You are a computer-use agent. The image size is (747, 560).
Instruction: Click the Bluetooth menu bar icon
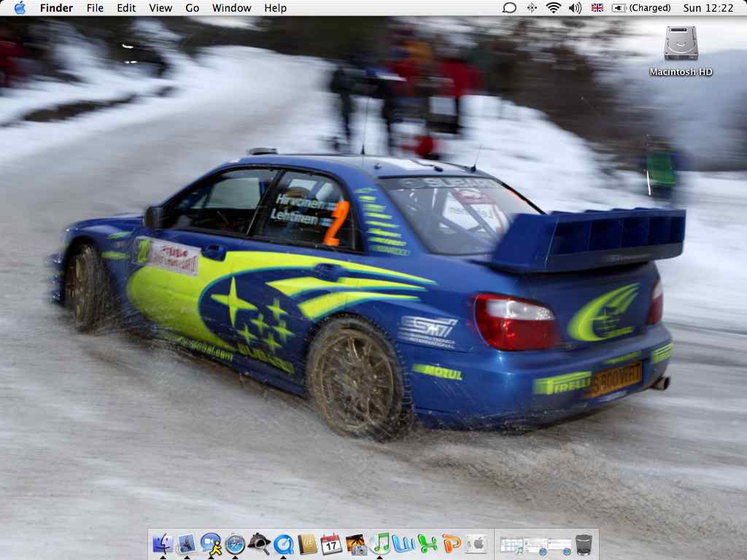pos(532,7)
